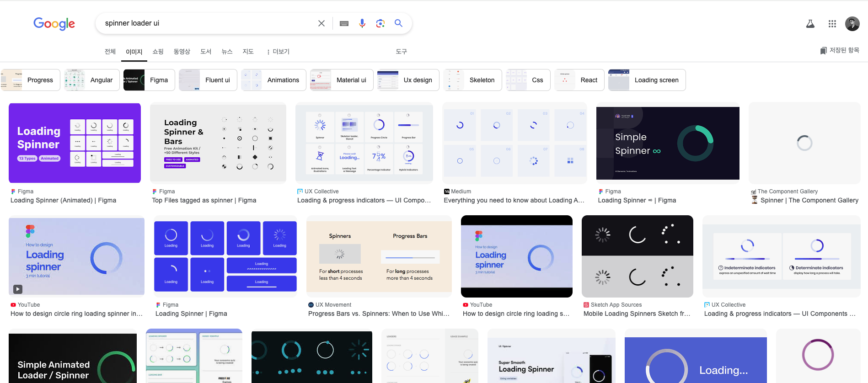Filter by Progress chip
Image resolution: width=868 pixels, height=383 pixels.
tap(31, 80)
